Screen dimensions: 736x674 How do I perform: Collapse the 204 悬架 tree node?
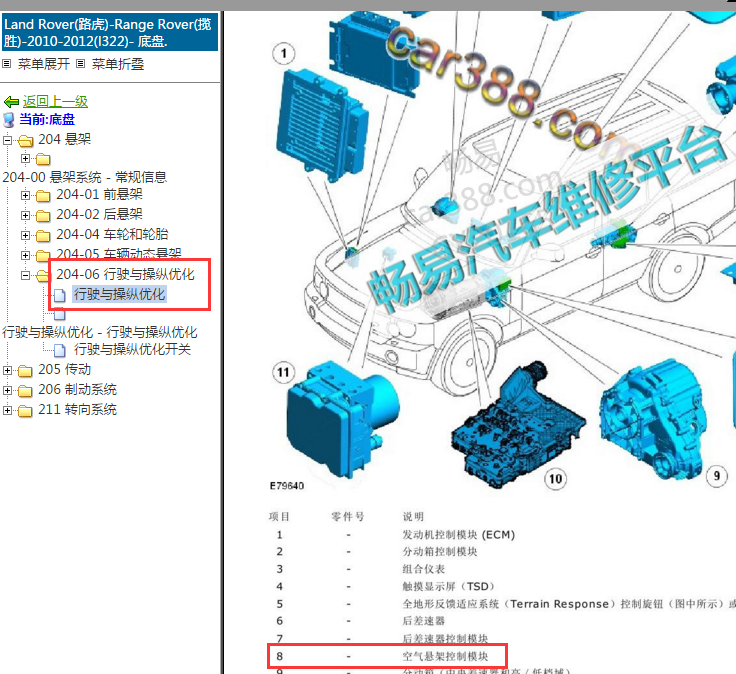pos(8,140)
